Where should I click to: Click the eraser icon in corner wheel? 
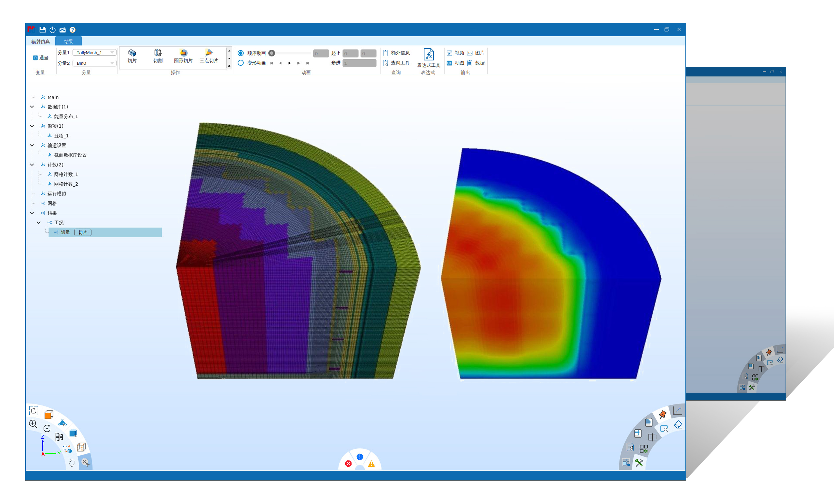tap(678, 424)
